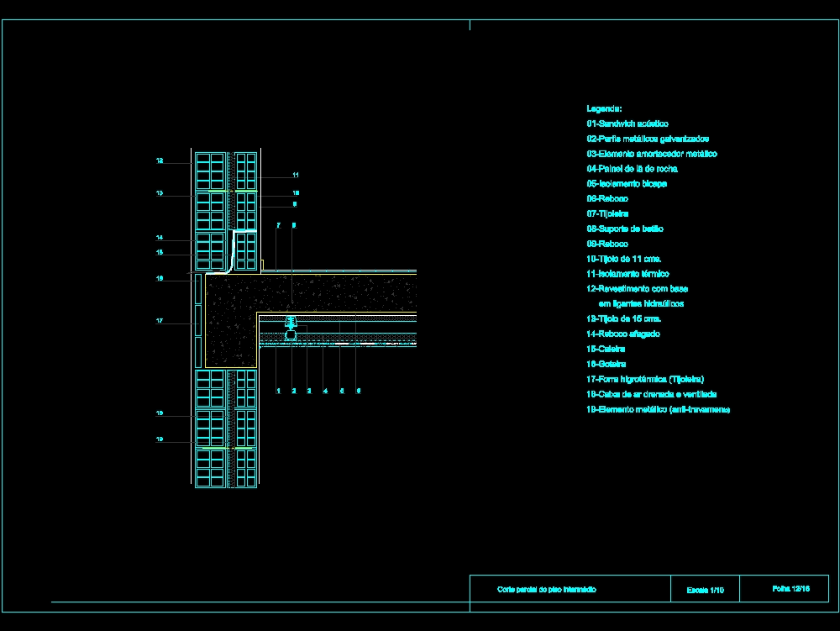Click the legend entry "01-Sandwich acústico"
The width and height of the screenshot is (840, 631).
pos(627,124)
